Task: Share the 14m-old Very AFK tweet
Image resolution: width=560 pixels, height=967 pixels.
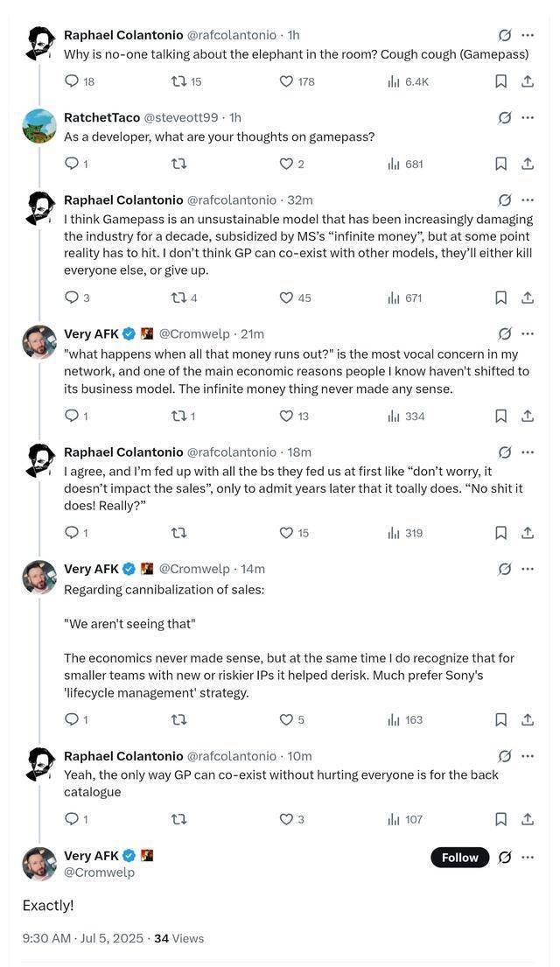Action: (x=528, y=719)
